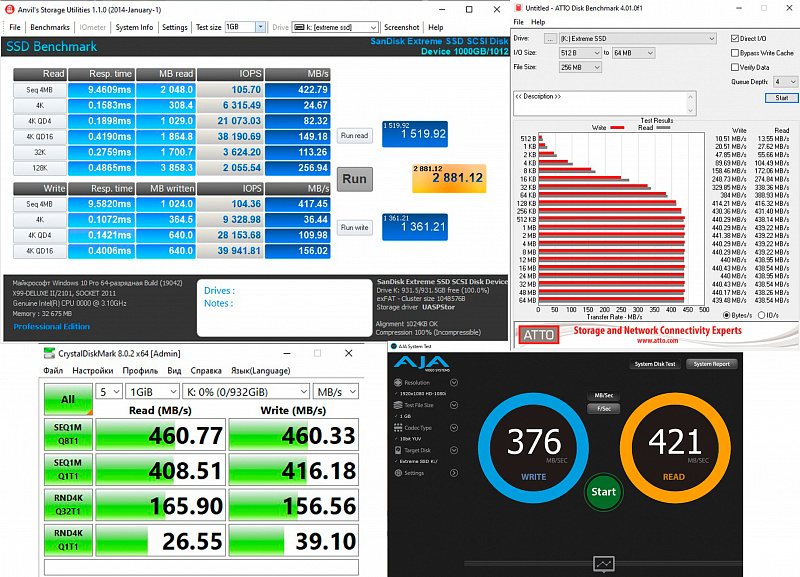This screenshot has height=577, width=800.
Task: Open Anvil Benchmarks menu
Action: click(x=49, y=27)
